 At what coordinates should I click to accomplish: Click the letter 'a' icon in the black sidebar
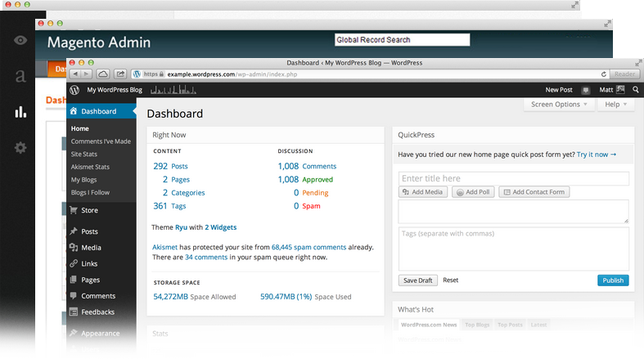tap(20, 76)
